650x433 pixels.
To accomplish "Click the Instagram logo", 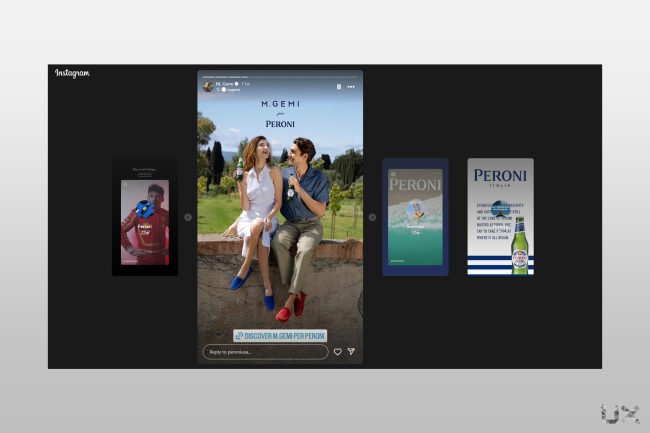I will coord(72,73).
